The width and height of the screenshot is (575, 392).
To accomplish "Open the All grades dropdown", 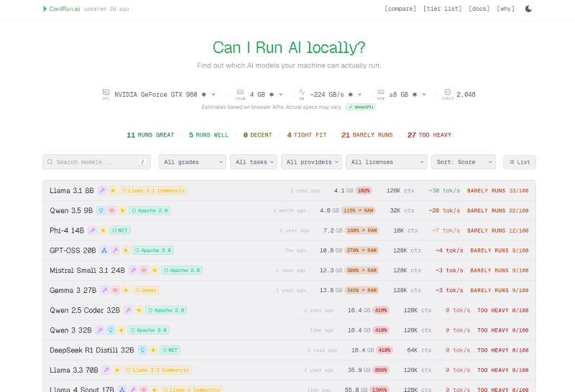I will coord(193,162).
